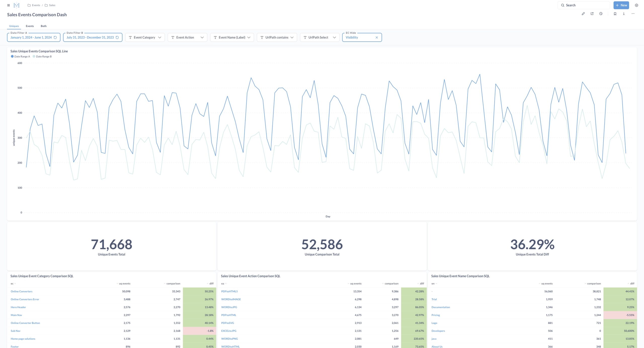Click the EXCELtoJPG action link

pyautogui.click(x=229, y=331)
